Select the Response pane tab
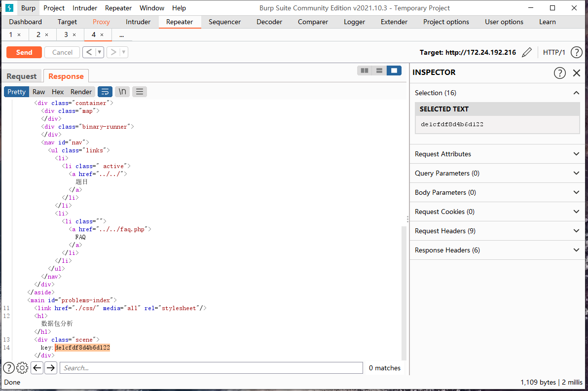The height and width of the screenshot is (391, 588). (66, 76)
